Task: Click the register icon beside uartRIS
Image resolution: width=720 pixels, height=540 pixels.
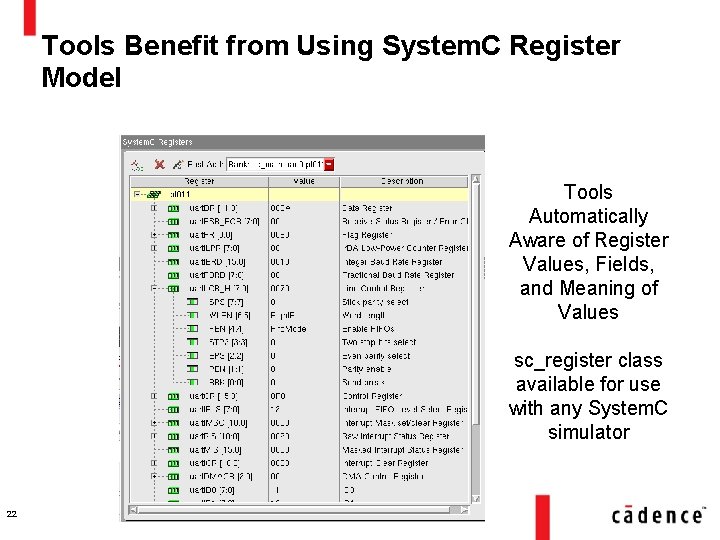Action: [x=173, y=436]
